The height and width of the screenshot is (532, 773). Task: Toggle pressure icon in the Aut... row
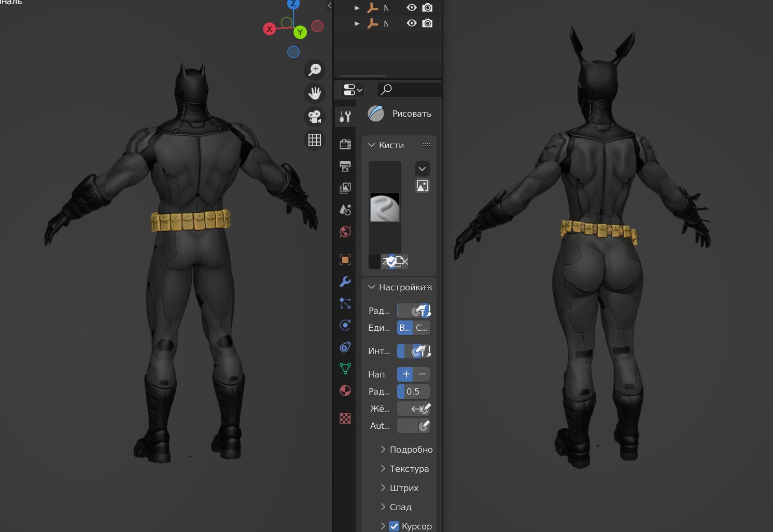424,426
